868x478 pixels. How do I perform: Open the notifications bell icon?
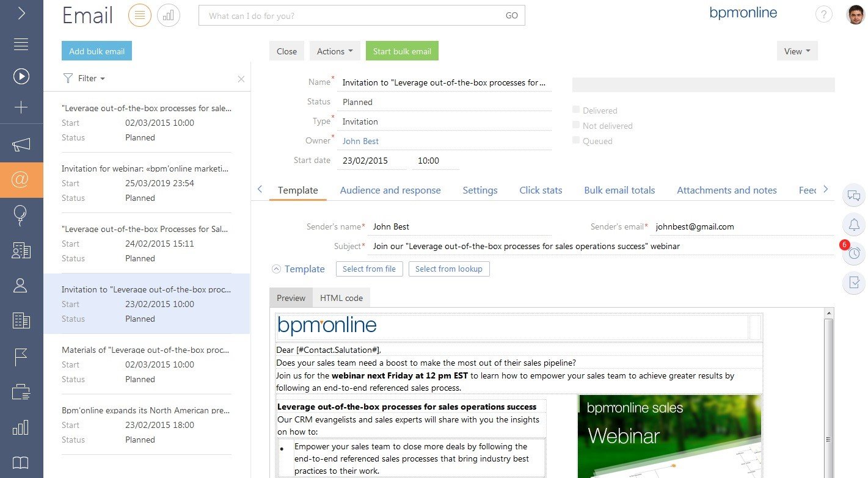854,225
